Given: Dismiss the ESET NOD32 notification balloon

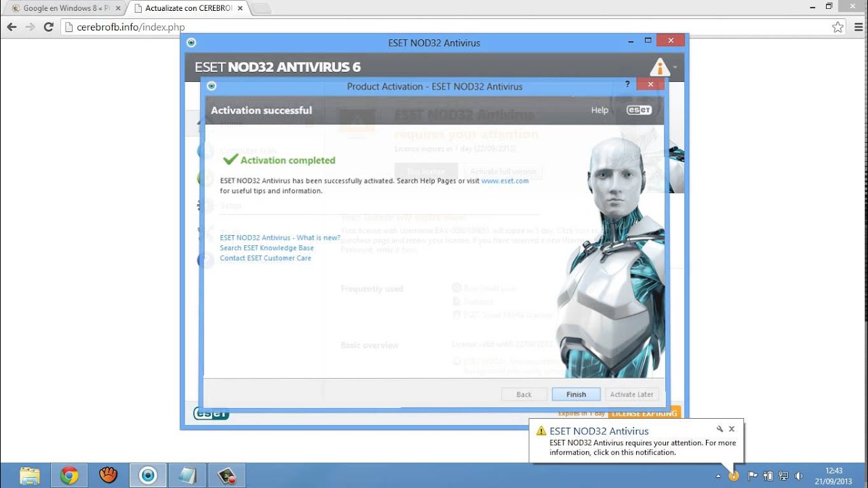Looking at the screenshot, I should 732,429.
